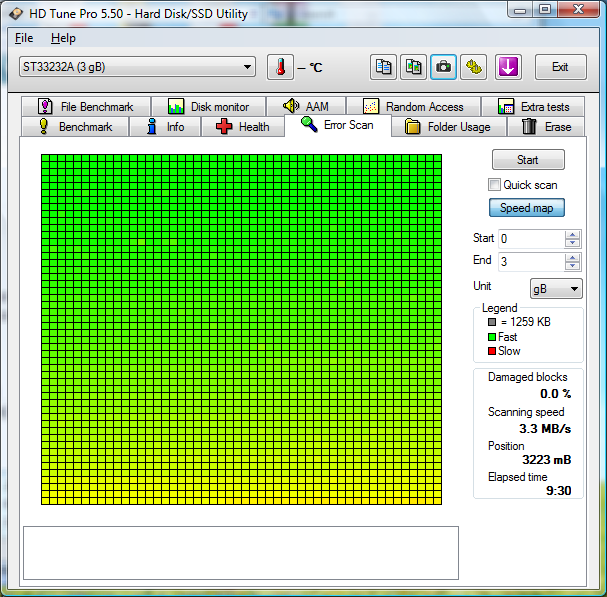Screen dimensions: 607x597
Task: Decrease the Start value with down arrow
Action: (572, 243)
